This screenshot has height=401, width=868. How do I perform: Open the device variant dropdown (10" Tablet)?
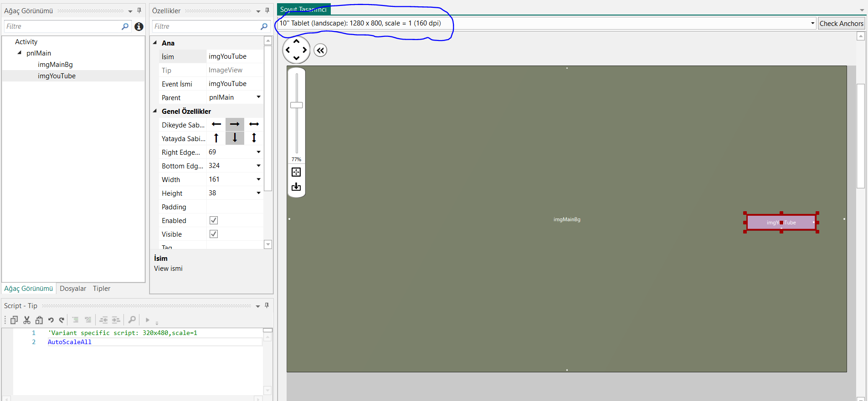pyautogui.click(x=812, y=23)
